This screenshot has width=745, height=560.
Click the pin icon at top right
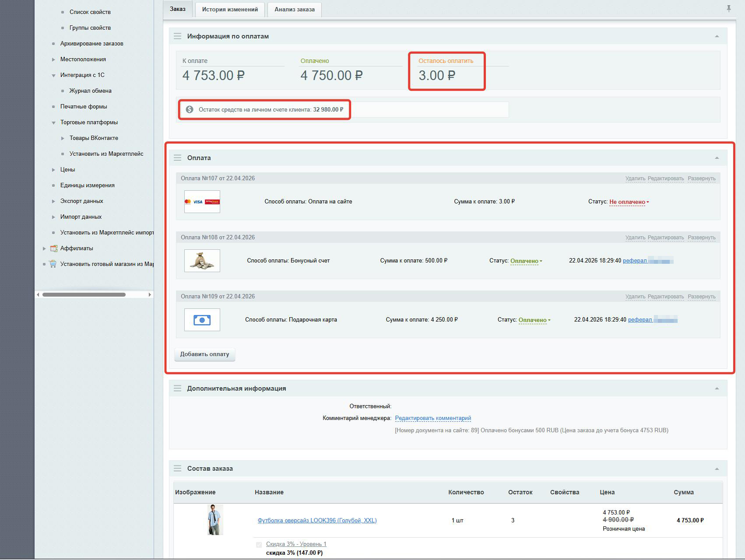(x=729, y=8)
